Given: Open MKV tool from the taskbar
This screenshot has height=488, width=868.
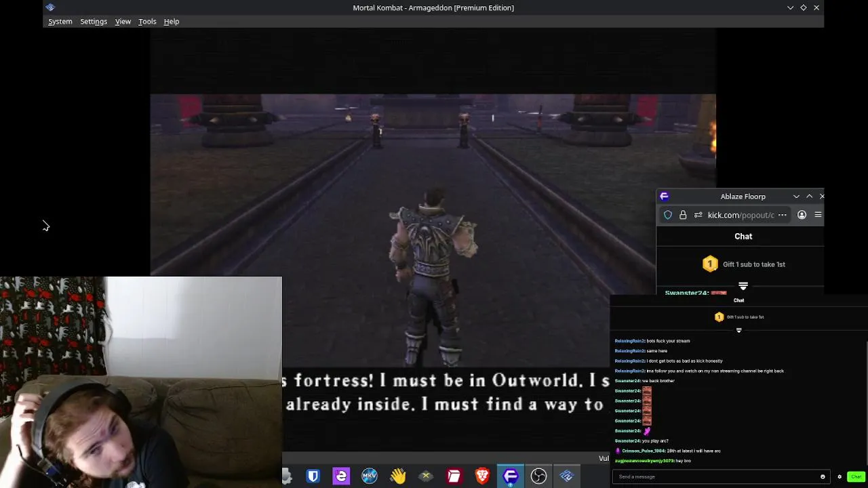Looking at the screenshot, I should click(370, 476).
